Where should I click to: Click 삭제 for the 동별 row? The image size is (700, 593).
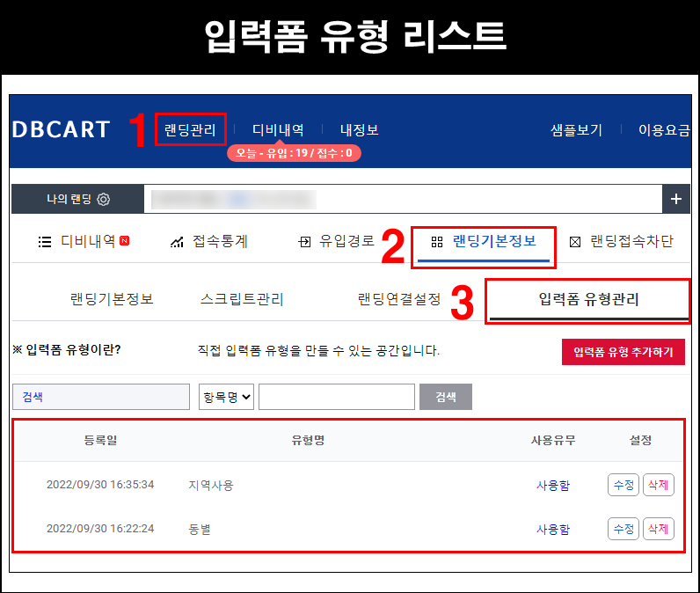(658, 529)
